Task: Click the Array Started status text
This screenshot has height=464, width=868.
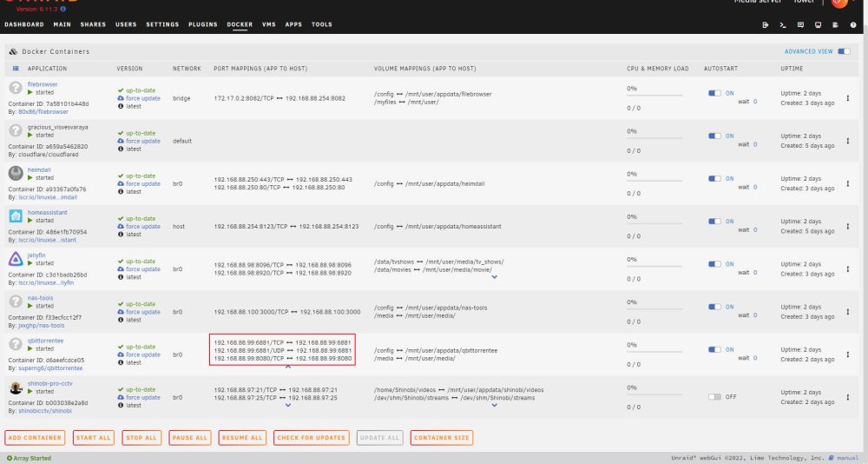Action: [x=32, y=459]
